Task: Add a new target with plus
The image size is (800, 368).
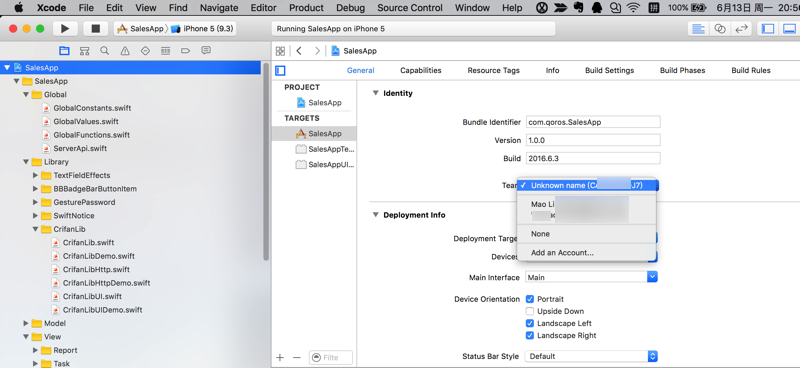Action: tap(280, 357)
